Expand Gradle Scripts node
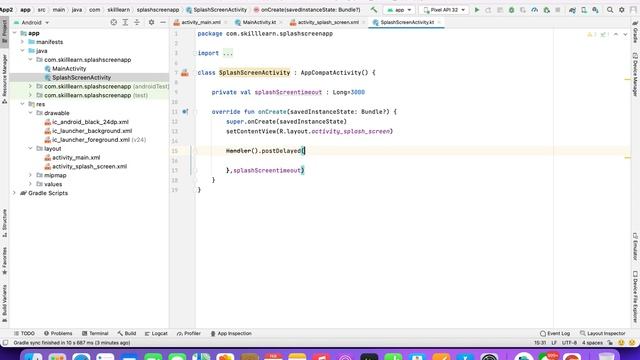 pyautogui.click(x=15, y=193)
